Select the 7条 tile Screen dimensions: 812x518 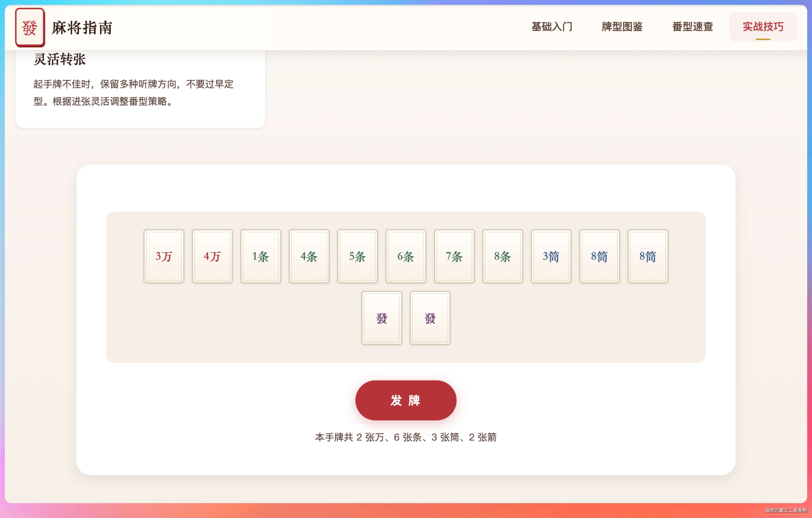tap(454, 256)
